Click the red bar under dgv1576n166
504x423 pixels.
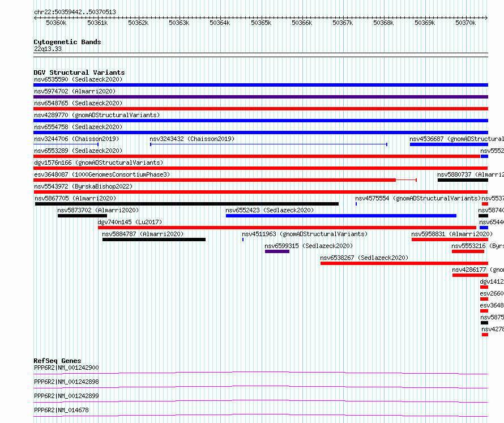260,168
